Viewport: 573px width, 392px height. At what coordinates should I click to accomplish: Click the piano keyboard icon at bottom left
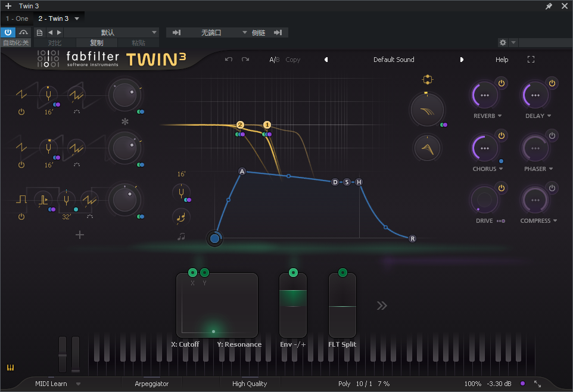point(10,368)
